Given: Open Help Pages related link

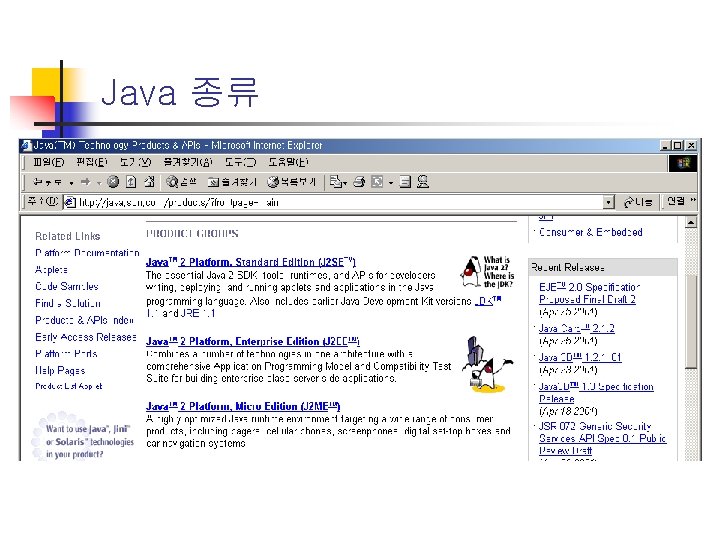Looking at the screenshot, I should (60, 371).
